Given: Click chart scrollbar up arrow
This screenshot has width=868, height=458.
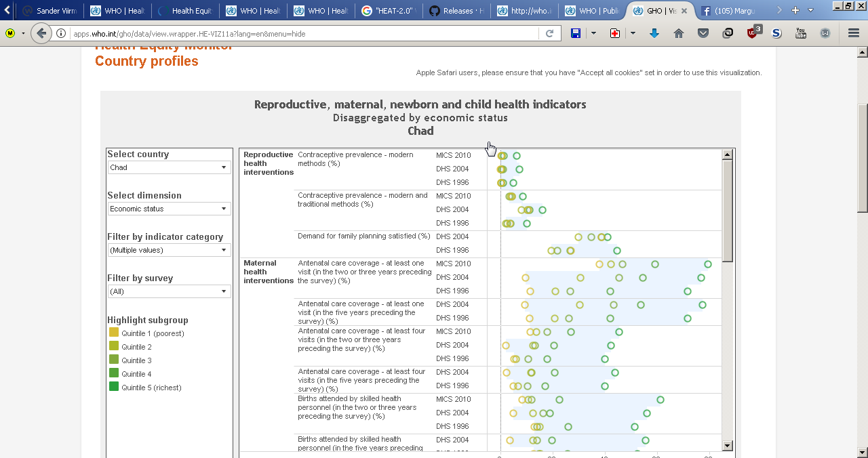Looking at the screenshot, I should (x=728, y=154).
